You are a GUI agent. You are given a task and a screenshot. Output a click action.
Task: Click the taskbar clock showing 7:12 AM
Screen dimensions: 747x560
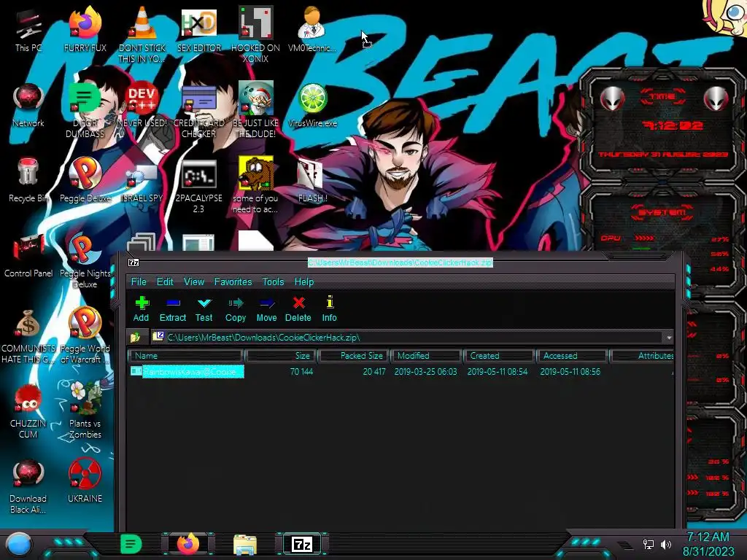[708, 544]
